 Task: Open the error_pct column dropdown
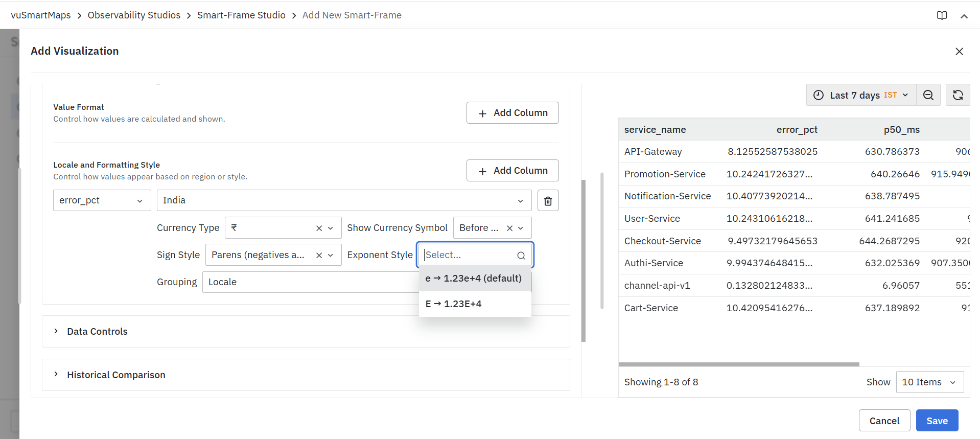pyautogui.click(x=102, y=200)
